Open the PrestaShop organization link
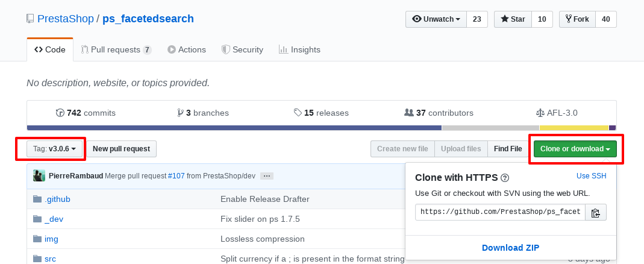Screen dimensions: 644x264 click(x=65, y=19)
